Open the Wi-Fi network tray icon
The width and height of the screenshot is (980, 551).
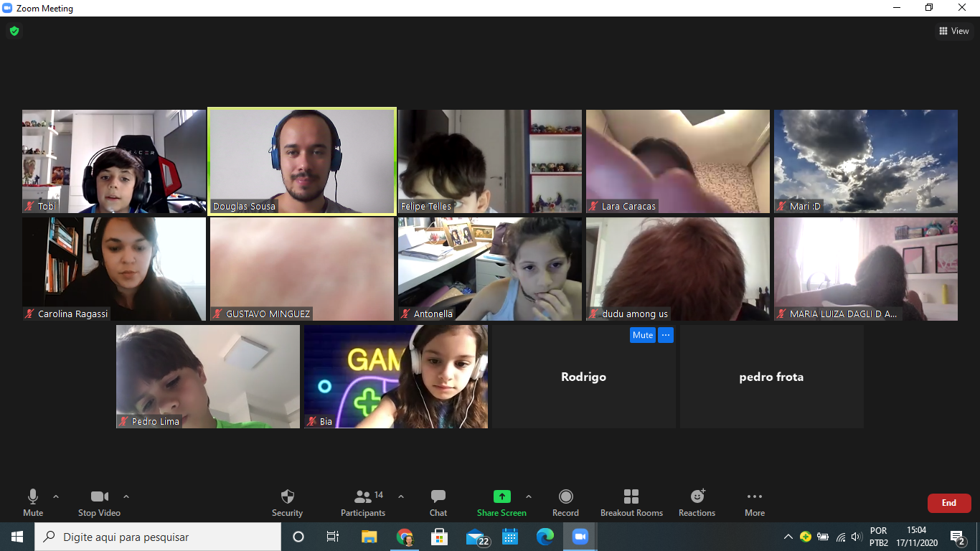[x=840, y=537]
